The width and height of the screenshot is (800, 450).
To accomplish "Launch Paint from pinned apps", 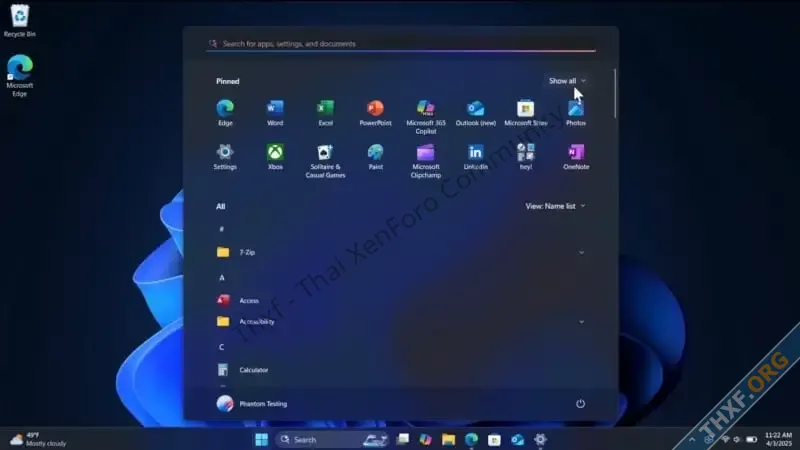I will coord(376,157).
